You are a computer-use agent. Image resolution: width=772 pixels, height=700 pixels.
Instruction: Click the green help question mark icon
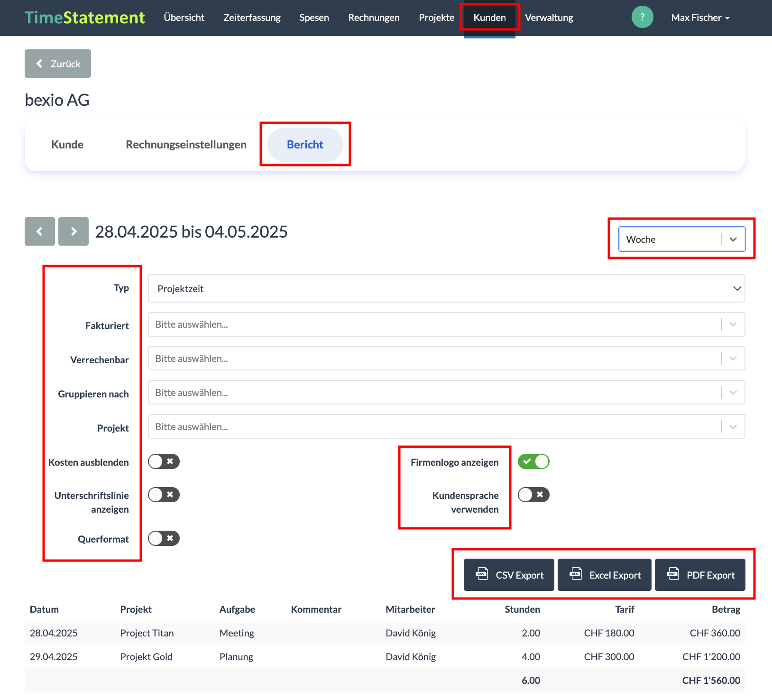click(x=642, y=17)
